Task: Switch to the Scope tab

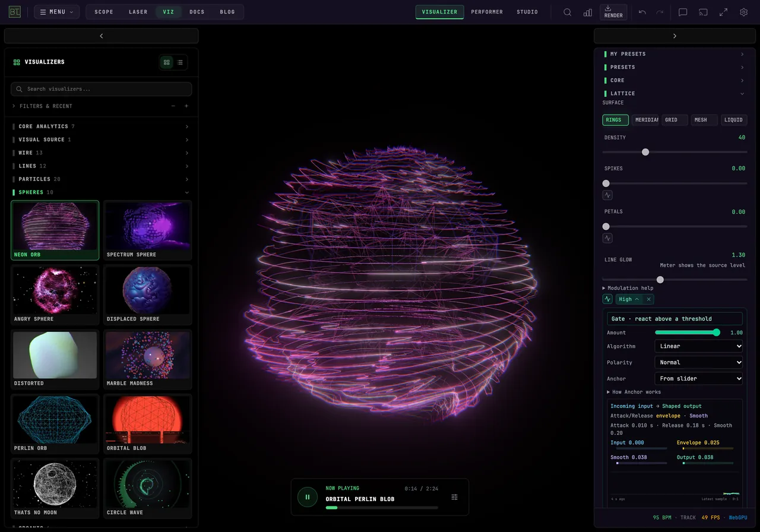Action: tap(104, 12)
